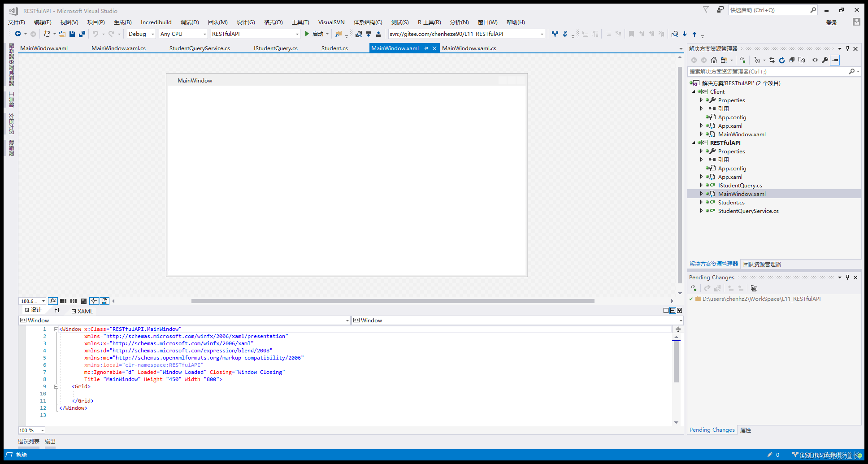Click the swap panes arrows icon
This screenshot has width=868, height=464.
pyautogui.click(x=57, y=310)
